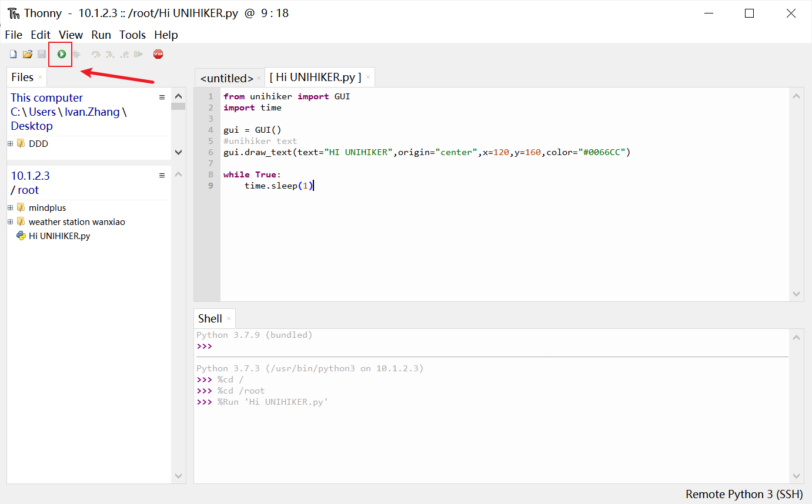
Task: Click Remote Python 3 (SSH) interpreter switcher
Action: (x=743, y=494)
